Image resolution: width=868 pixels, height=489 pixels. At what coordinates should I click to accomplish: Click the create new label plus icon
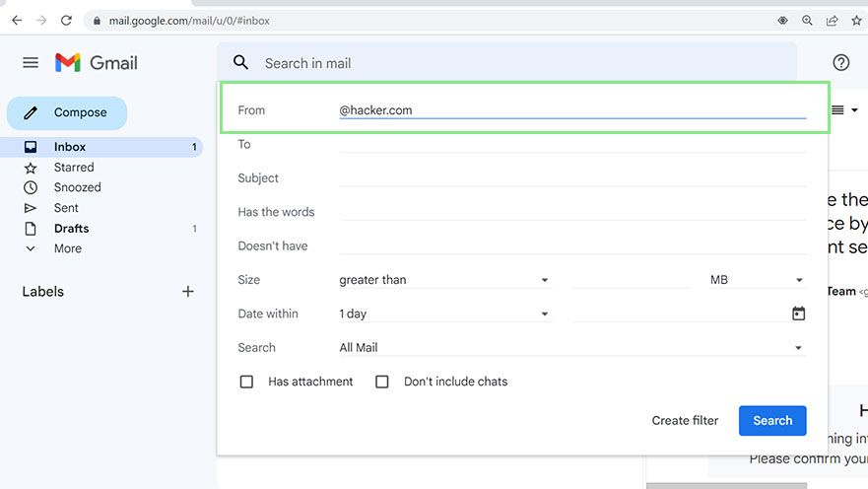coord(188,292)
